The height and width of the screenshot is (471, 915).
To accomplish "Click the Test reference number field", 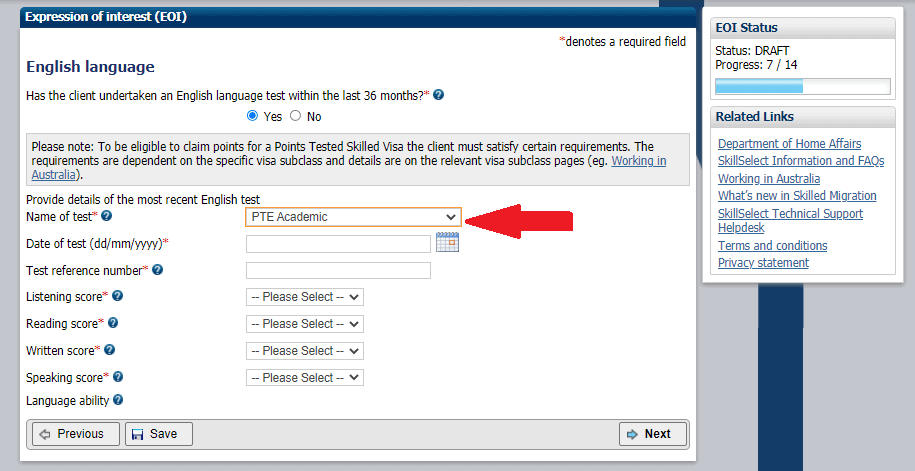I will (338, 270).
